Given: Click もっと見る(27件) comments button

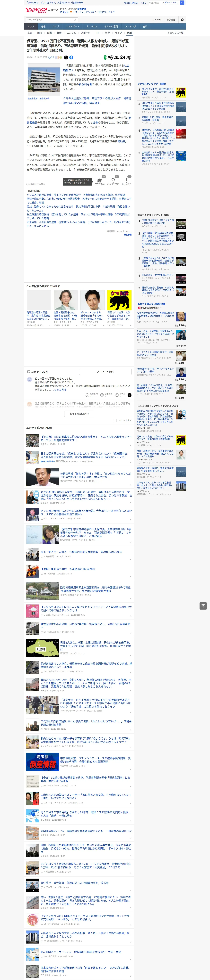Looking at the screenshot, I should (x=79, y=414).
